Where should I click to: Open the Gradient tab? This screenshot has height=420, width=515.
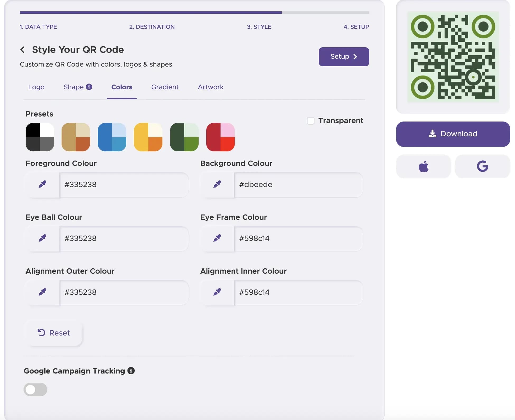pos(165,87)
